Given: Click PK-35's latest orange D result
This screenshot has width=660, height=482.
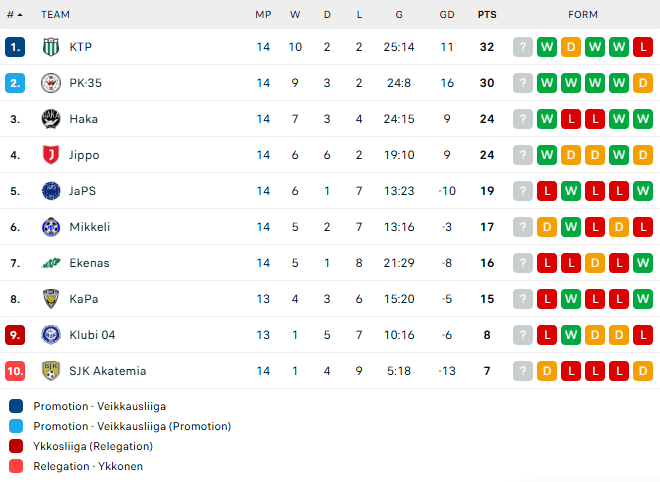Looking at the screenshot, I should coord(643,83).
